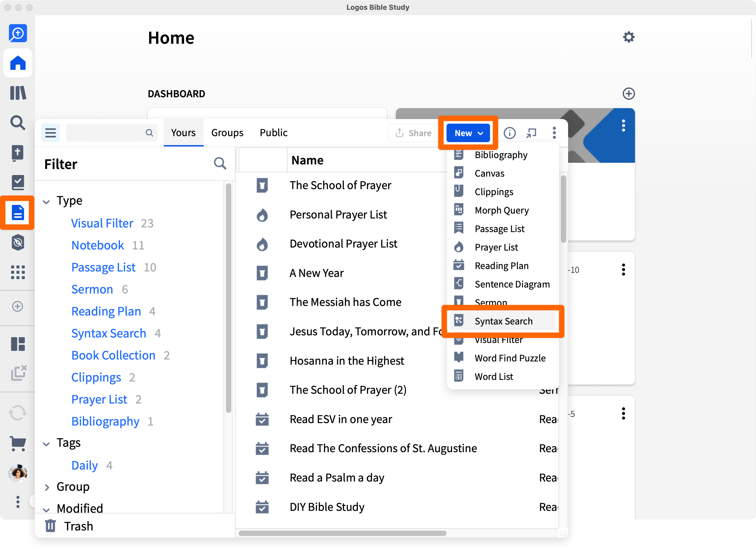Open the checklist Guides icon in sidebar
Screen dimensions: 756x550
click(x=18, y=183)
